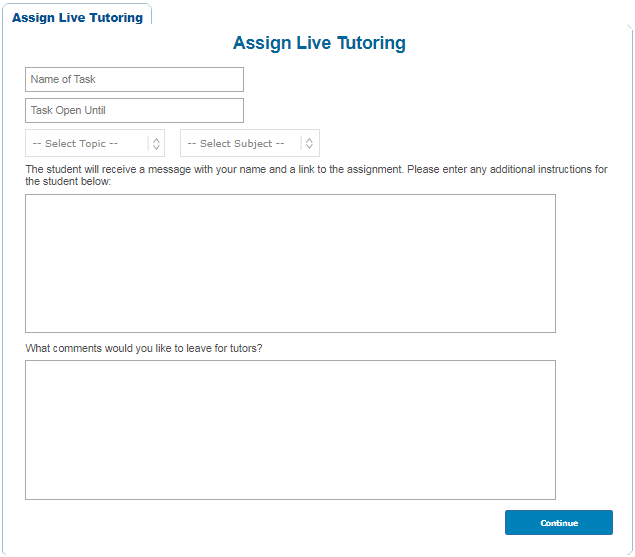635x557 pixels.
Task: Open the Select Topic dropdown
Action: [95, 143]
